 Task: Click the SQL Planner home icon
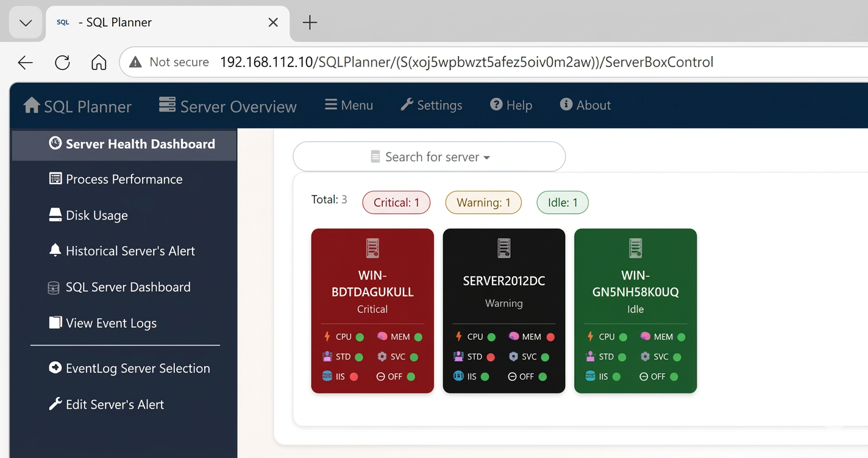30,105
